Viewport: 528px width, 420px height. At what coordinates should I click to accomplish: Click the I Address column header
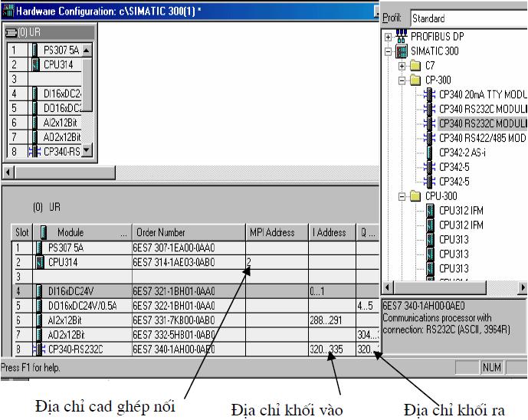coord(332,232)
